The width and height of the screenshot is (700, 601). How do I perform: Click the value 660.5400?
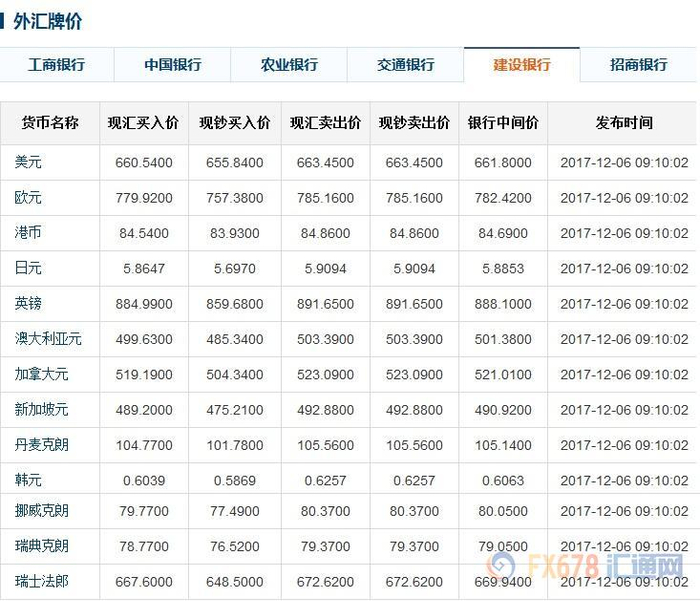pos(144,163)
